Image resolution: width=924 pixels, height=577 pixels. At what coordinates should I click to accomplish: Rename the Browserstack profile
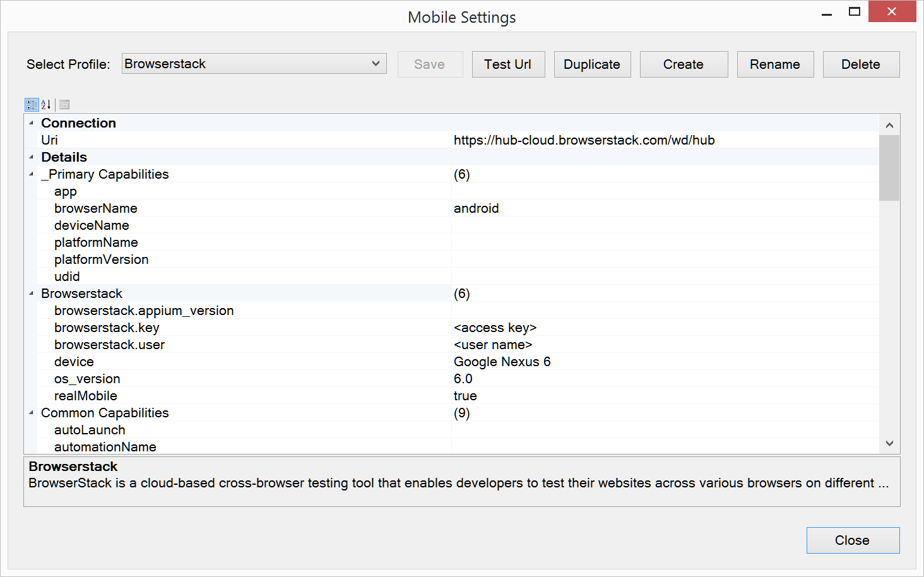(775, 64)
